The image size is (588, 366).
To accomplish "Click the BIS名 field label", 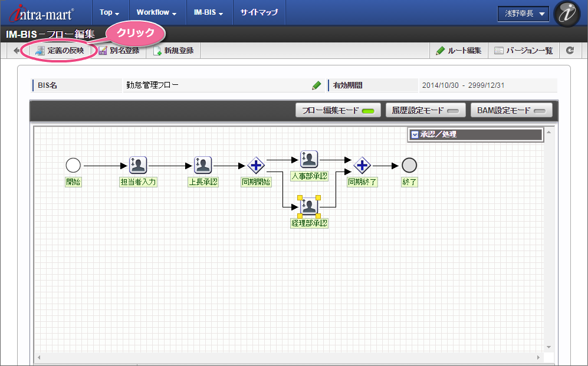I will coord(48,85).
